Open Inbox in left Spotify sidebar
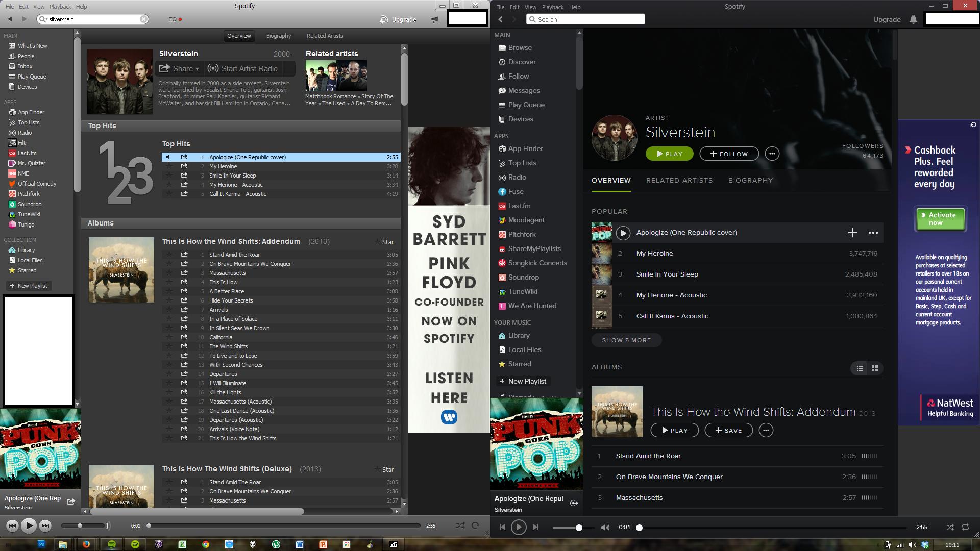This screenshot has height=551, width=980. click(20, 66)
